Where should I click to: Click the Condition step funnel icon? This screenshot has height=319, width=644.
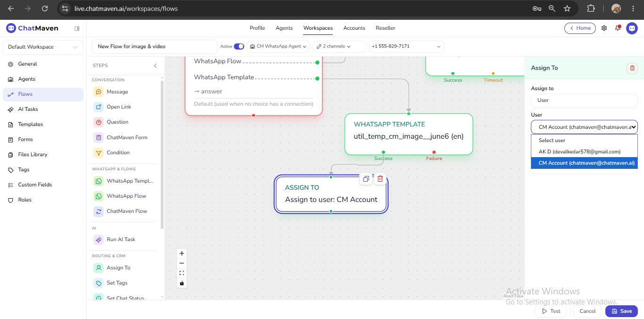click(99, 153)
